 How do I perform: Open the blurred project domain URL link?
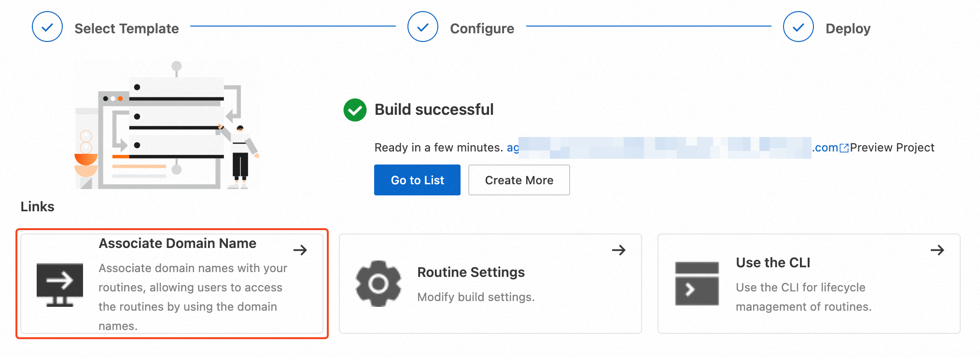click(666, 148)
